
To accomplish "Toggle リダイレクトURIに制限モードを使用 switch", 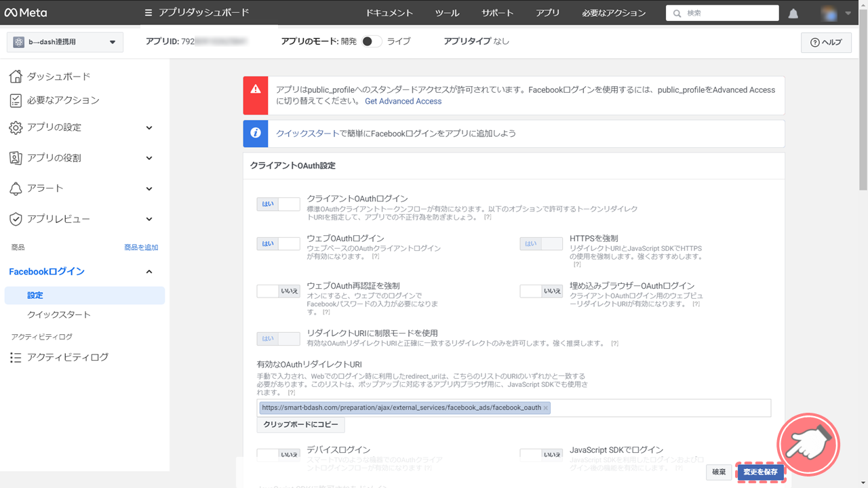I will click(278, 338).
